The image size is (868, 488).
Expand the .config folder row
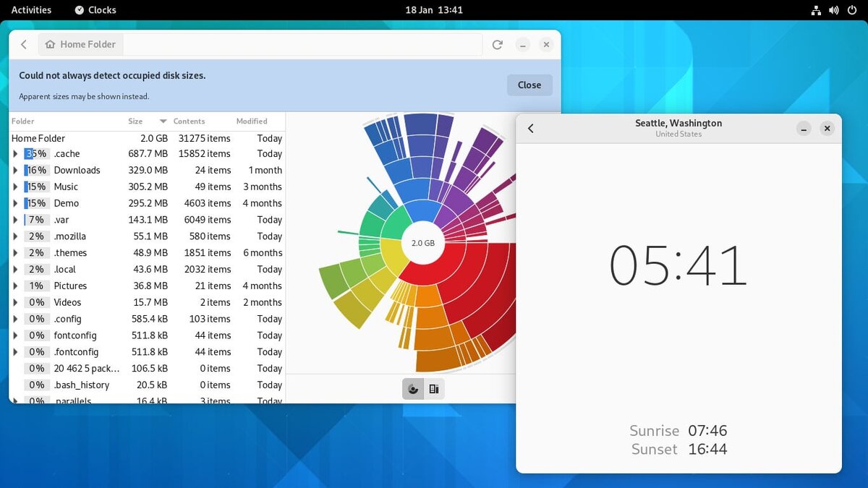click(x=15, y=320)
